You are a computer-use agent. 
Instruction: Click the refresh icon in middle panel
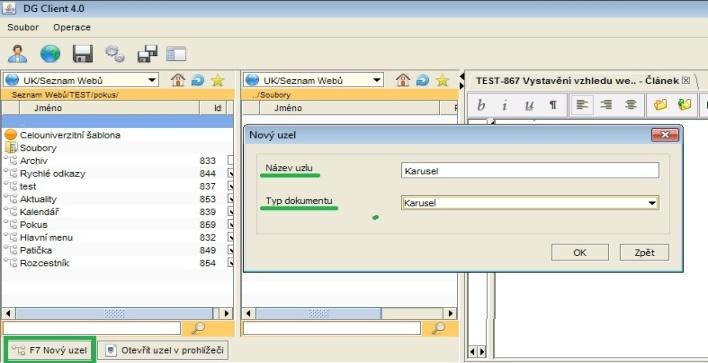click(423, 80)
